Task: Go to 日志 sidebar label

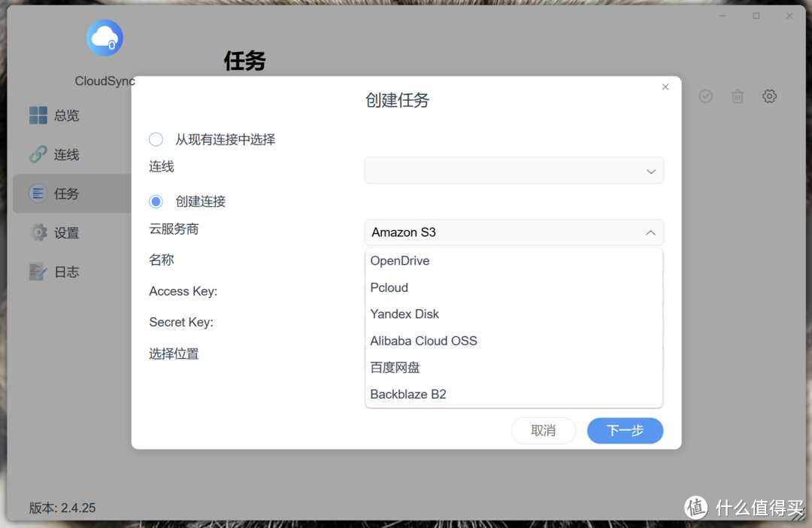Action: pos(66,272)
